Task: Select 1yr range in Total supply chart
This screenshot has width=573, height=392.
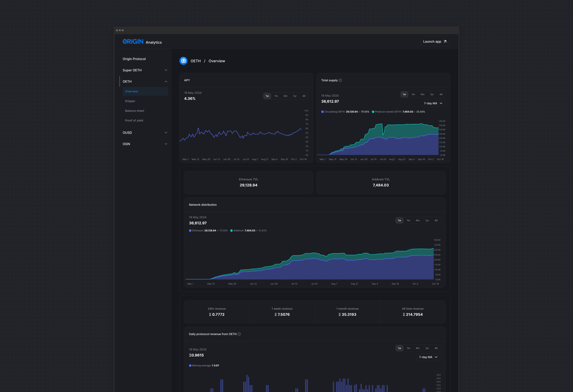Action: (432, 94)
